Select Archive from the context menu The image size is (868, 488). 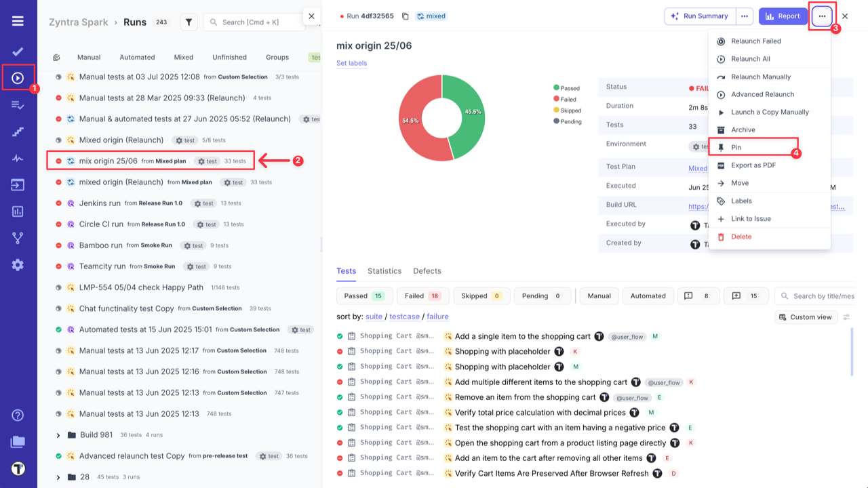pyautogui.click(x=744, y=129)
